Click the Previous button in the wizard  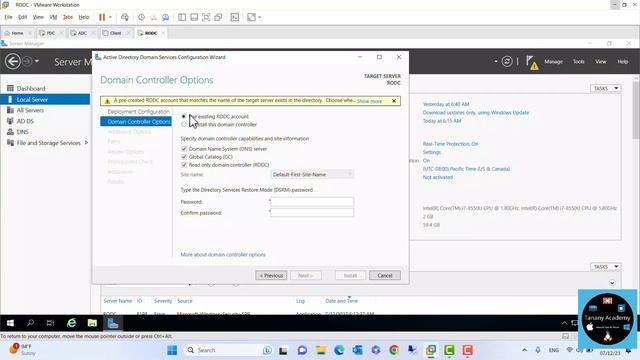point(271,276)
